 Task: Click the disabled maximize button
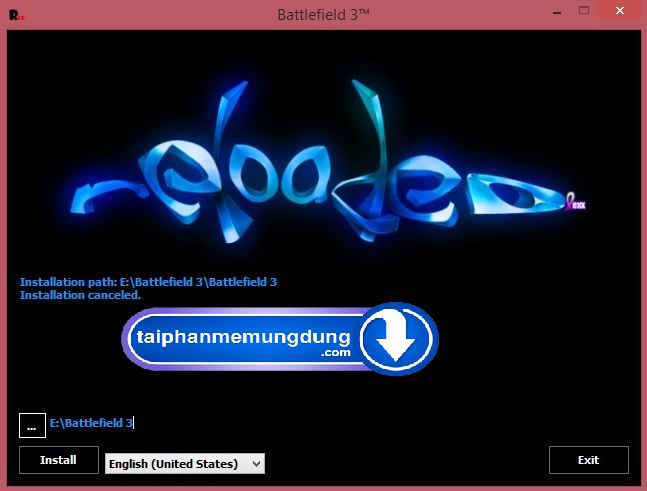click(583, 11)
